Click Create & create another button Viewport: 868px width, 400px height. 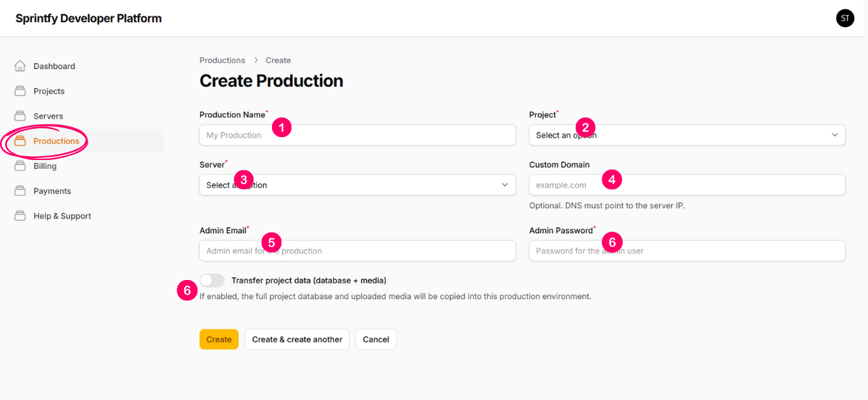coord(297,339)
